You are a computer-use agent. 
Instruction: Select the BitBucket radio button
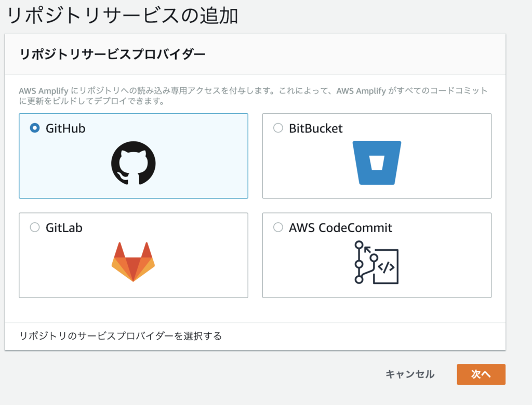278,128
